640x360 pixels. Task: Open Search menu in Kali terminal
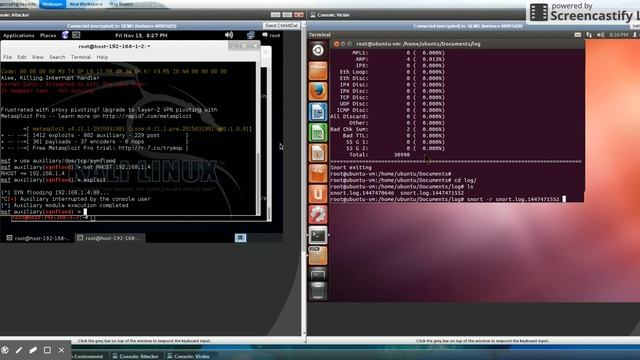57,57
